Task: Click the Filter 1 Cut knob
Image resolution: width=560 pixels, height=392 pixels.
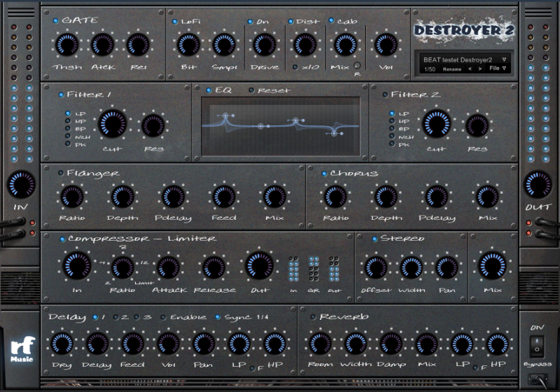Action: pyautogui.click(x=113, y=123)
